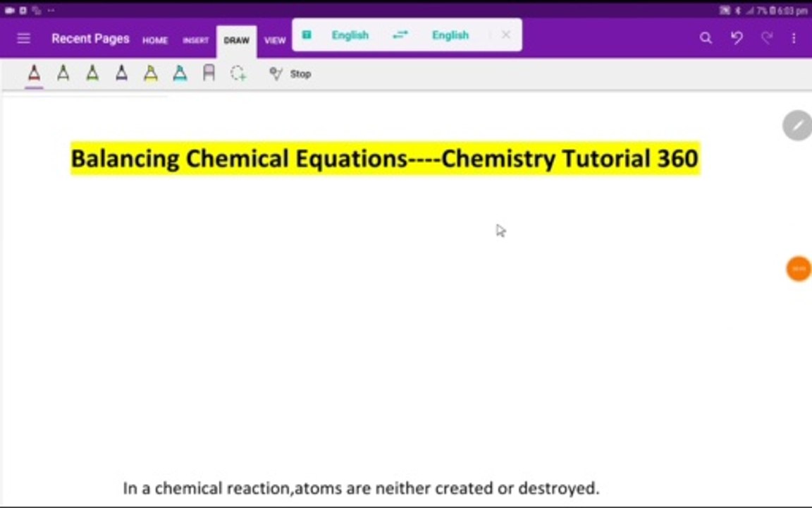Viewport: 812px width, 508px height.
Task: Open the hamburger navigation menu
Action: [x=23, y=38]
